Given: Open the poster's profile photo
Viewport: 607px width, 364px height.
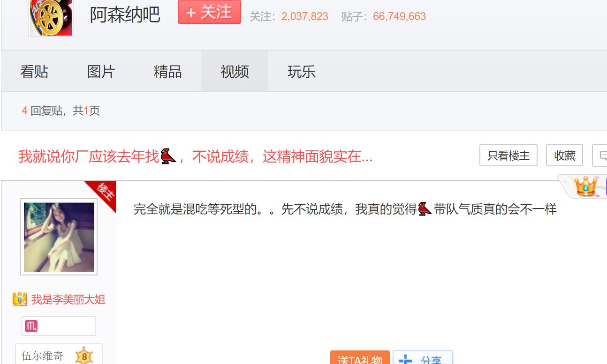Looking at the screenshot, I should [x=59, y=237].
